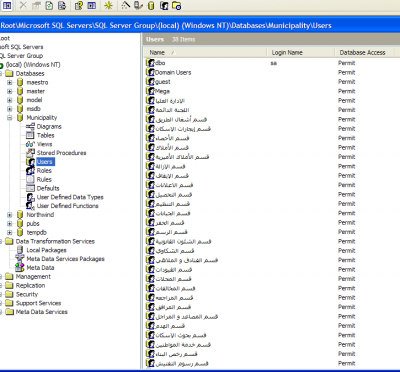Select user 'الإدارة العليا' in list

170,101
